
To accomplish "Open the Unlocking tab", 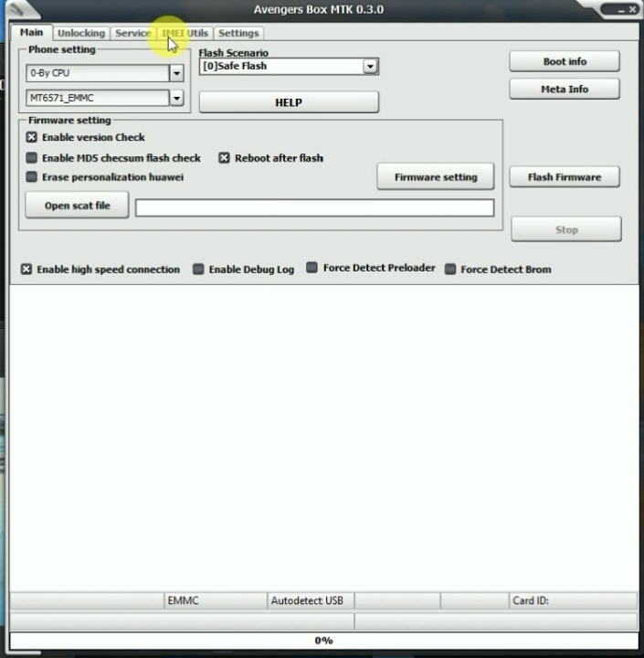I will point(81,33).
